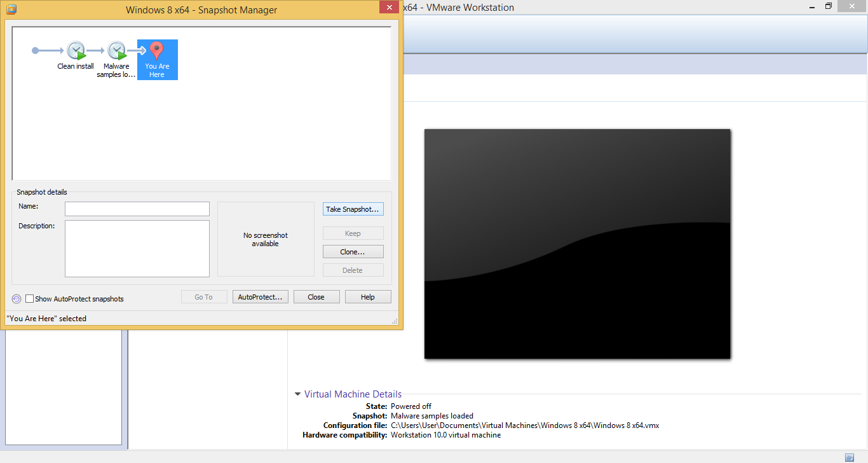Select the Malware samples snapshot icon
Screen dimensions: 868x463
tap(117, 51)
